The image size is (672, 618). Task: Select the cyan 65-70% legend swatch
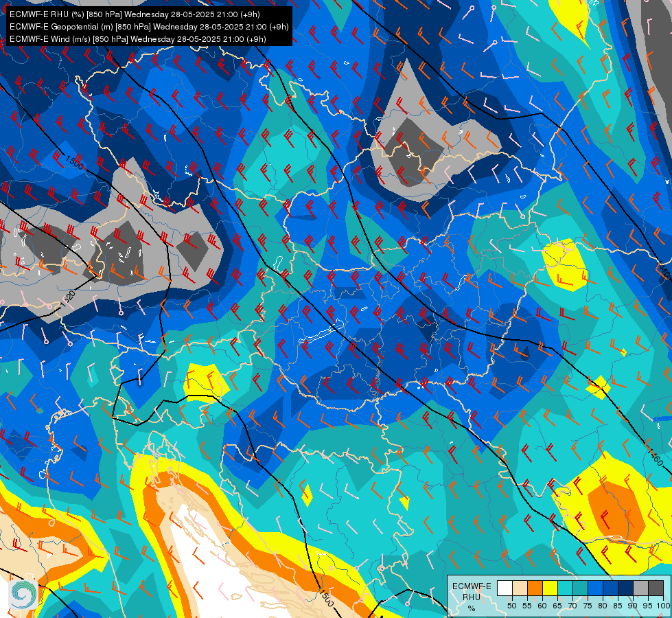tap(566, 588)
